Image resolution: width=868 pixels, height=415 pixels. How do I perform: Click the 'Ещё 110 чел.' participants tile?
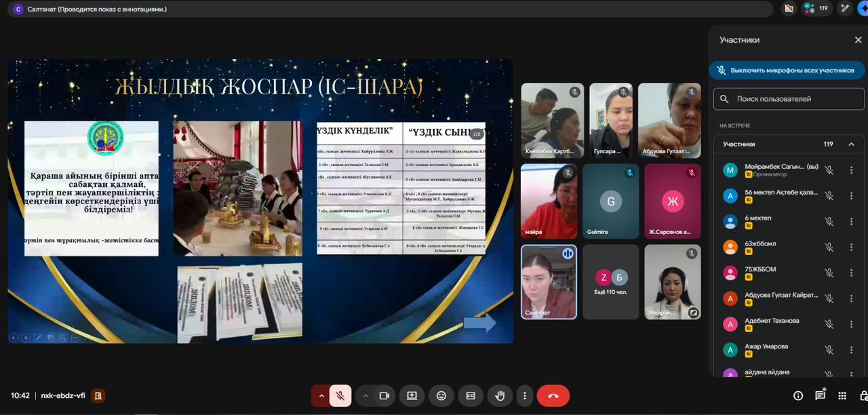(x=610, y=282)
